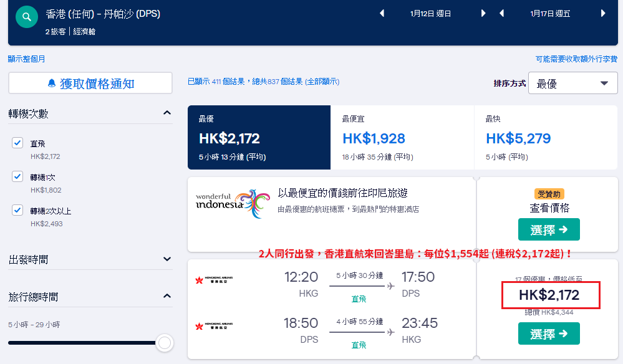Image resolution: width=623 pixels, height=364 pixels.
Task: Click 可能需要收取額外行李費 notice link
Action: [576, 59]
